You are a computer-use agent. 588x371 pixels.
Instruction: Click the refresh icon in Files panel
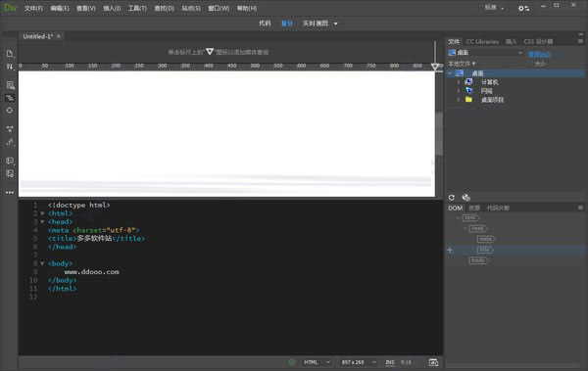tap(452, 198)
